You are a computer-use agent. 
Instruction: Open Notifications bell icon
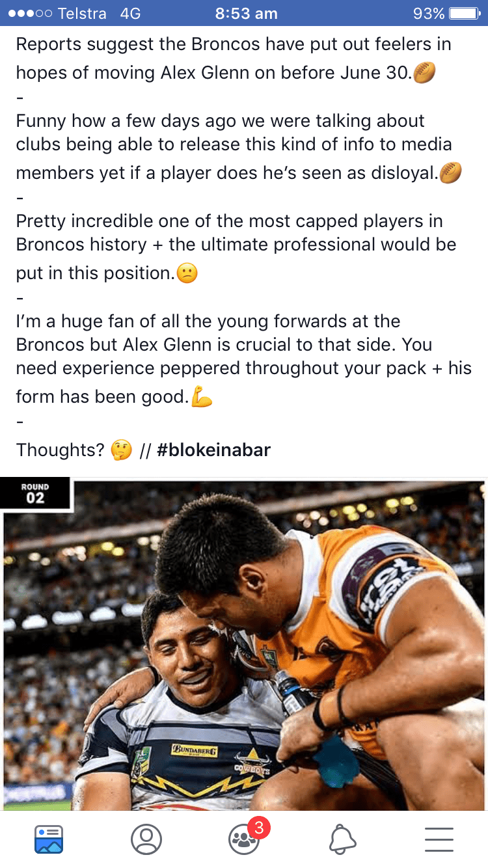342,839
